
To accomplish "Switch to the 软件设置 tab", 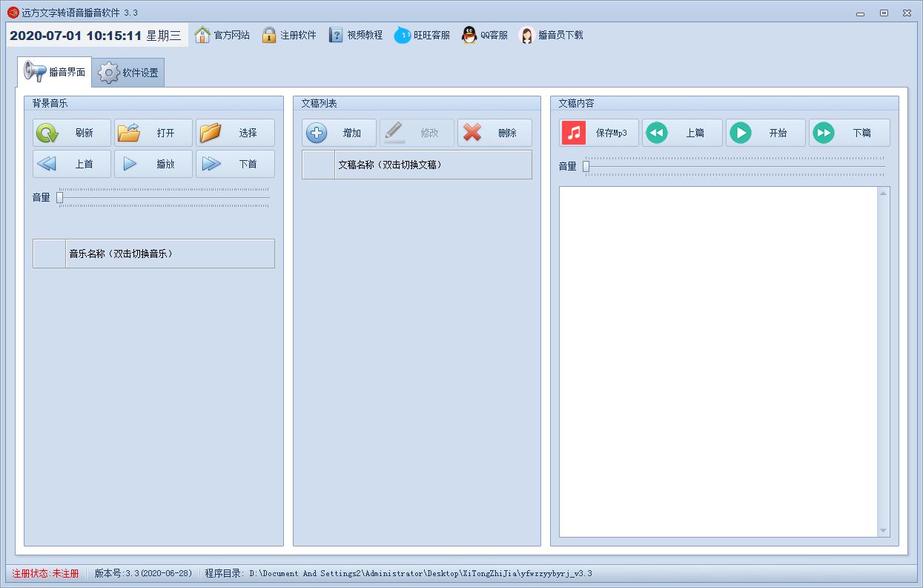I will pos(129,73).
